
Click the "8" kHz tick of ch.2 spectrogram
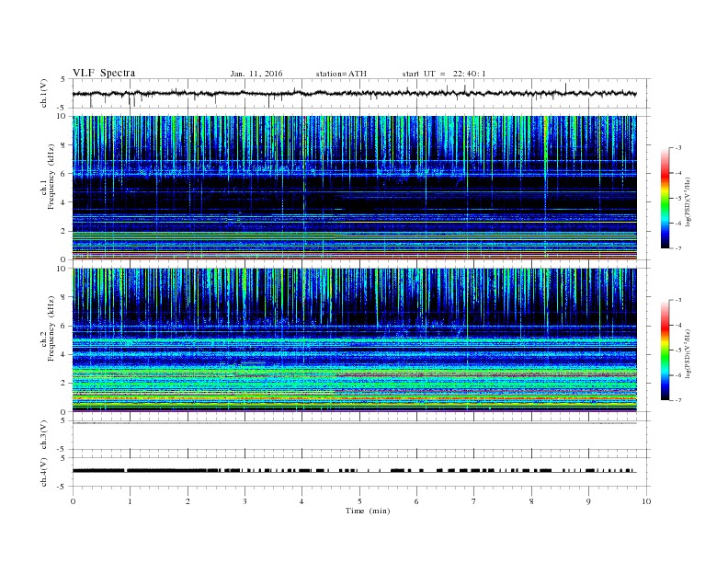[x=63, y=297]
